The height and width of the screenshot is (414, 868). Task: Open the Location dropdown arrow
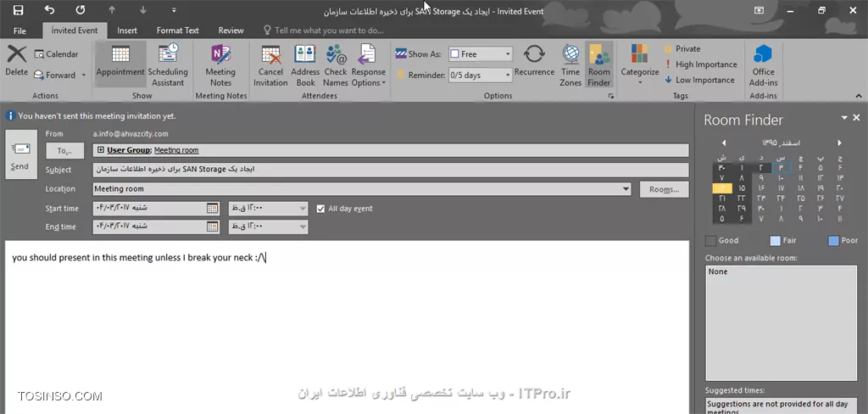click(x=626, y=189)
